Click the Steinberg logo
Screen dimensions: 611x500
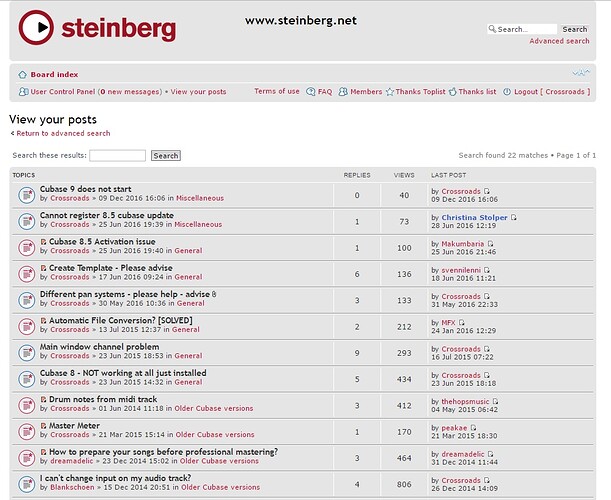point(97,27)
